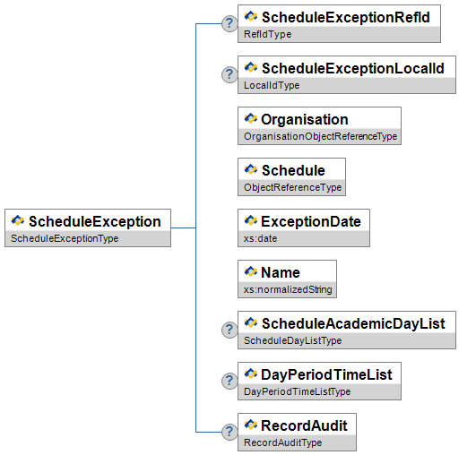
Task: Open the ScheduleExceptionType type label
Action: click(x=65, y=238)
